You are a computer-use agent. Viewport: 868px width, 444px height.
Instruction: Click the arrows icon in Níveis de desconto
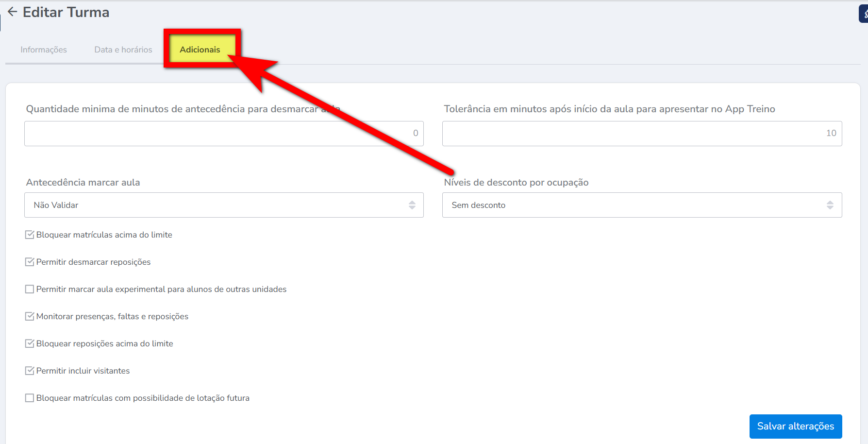[830, 205]
